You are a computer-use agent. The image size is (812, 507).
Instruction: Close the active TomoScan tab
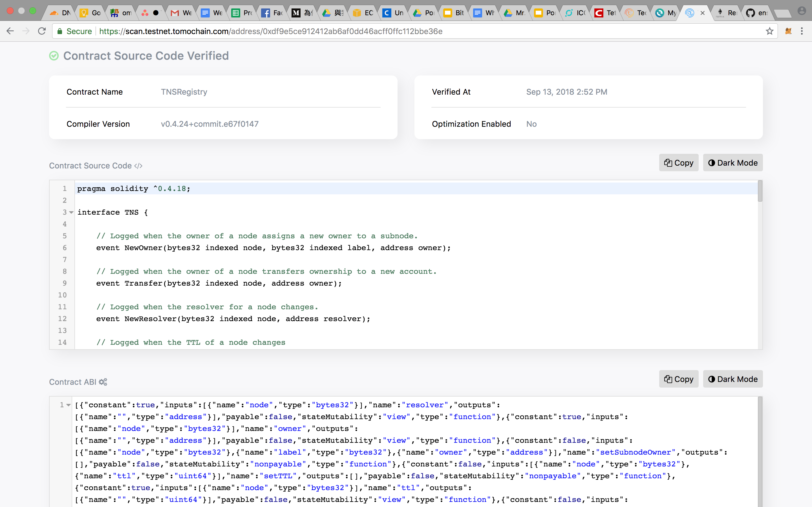(x=703, y=13)
